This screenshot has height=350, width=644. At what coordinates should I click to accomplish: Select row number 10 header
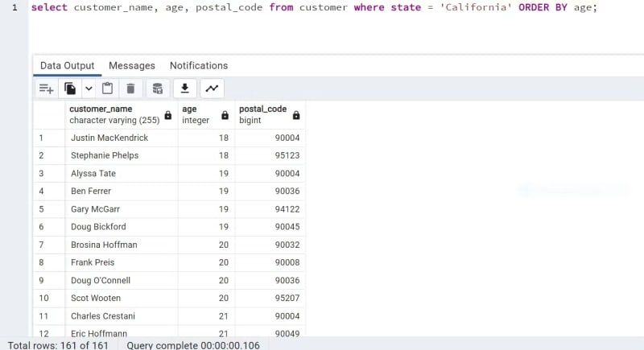coord(49,299)
